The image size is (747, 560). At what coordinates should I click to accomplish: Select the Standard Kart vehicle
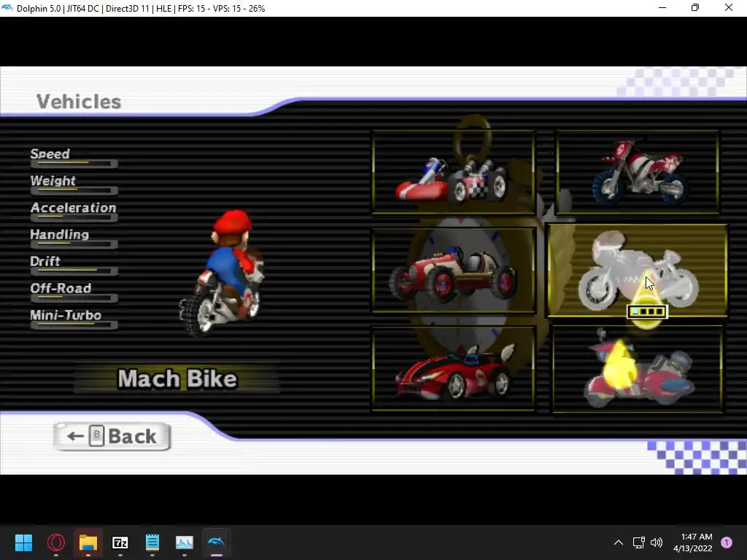pos(453,171)
